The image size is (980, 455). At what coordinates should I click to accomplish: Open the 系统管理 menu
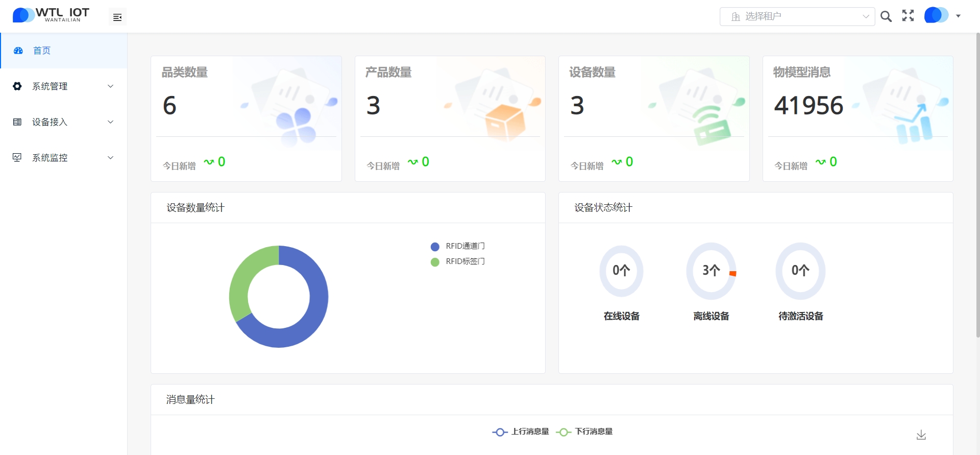click(x=64, y=86)
